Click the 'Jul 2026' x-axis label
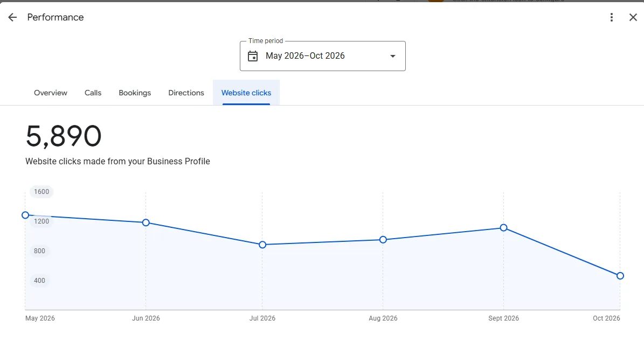Image resolution: width=644 pixels, height=348 pixels. point(262,318)
